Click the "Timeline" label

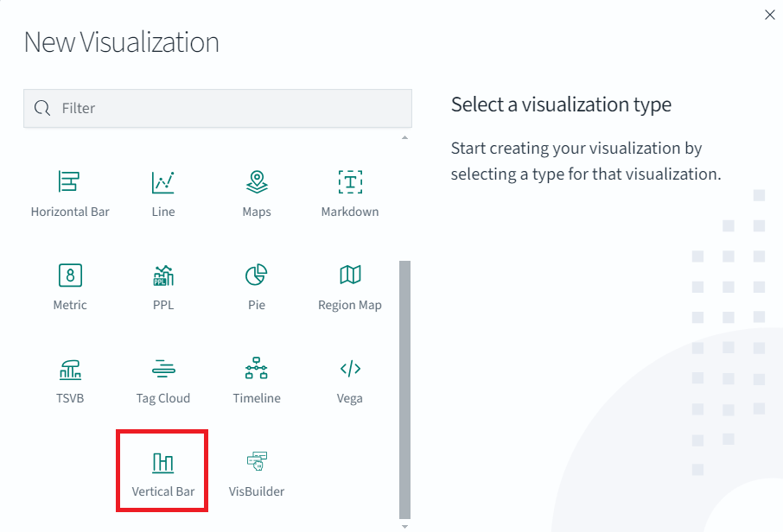click(257, 398)
